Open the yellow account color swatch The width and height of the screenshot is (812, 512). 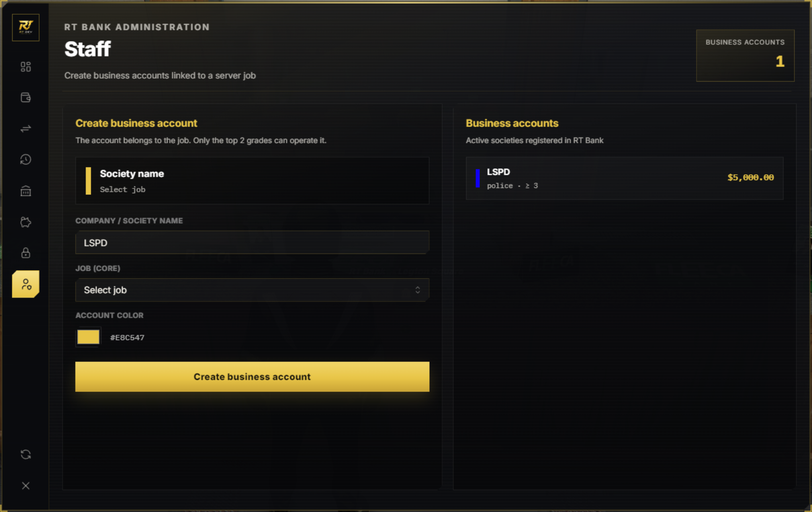click(x=89, y=337)
